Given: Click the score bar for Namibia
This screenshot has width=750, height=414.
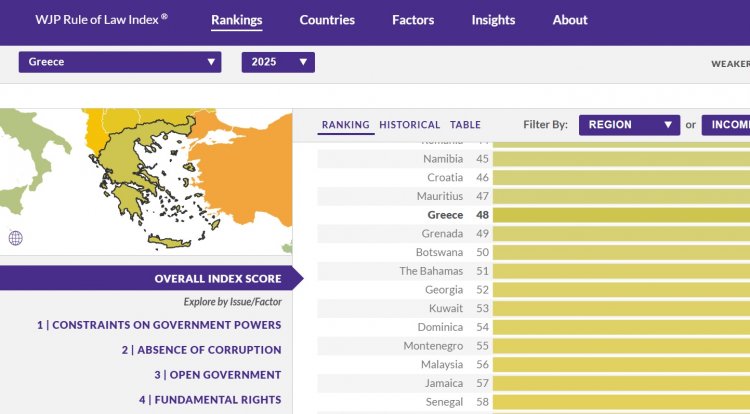Looking at the screenshot, I should click(621, 159).
